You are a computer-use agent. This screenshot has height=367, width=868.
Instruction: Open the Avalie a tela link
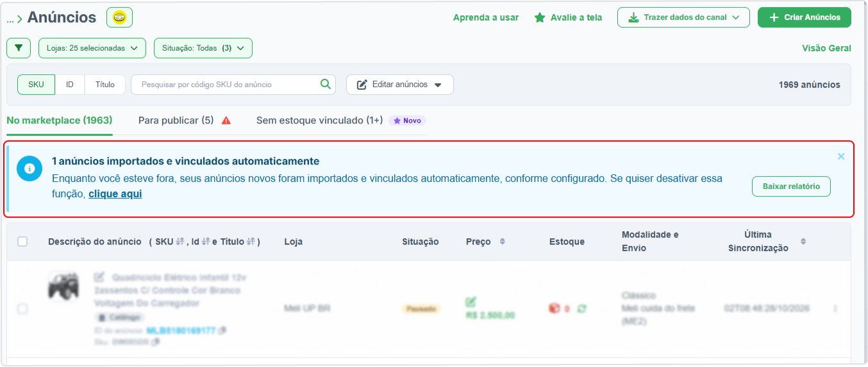pos(576,17)
